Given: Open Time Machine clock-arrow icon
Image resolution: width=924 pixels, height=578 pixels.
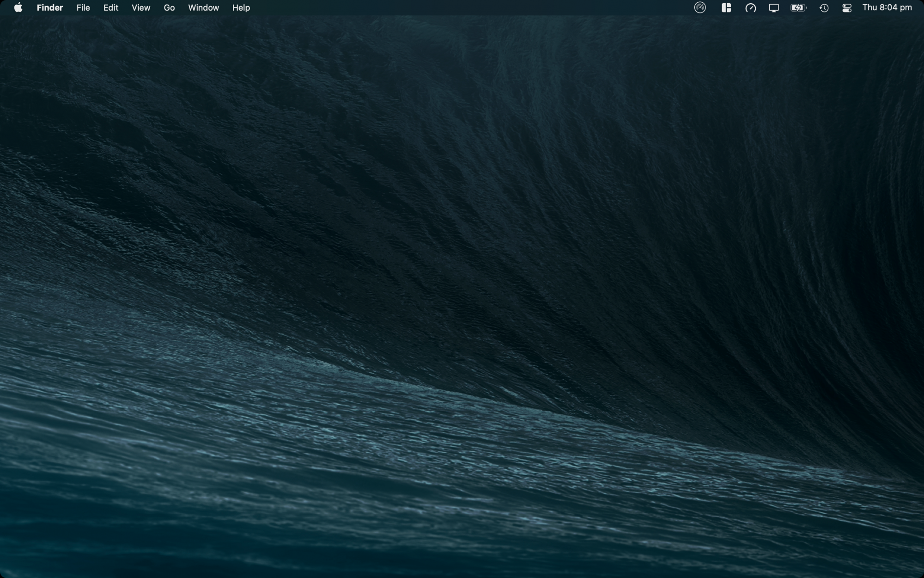Looking at the screenshot, I should [x=824, y=8].
